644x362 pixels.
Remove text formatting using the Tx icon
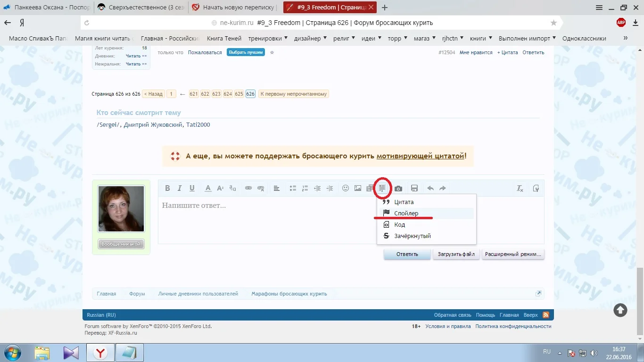[x=520, y=188]
